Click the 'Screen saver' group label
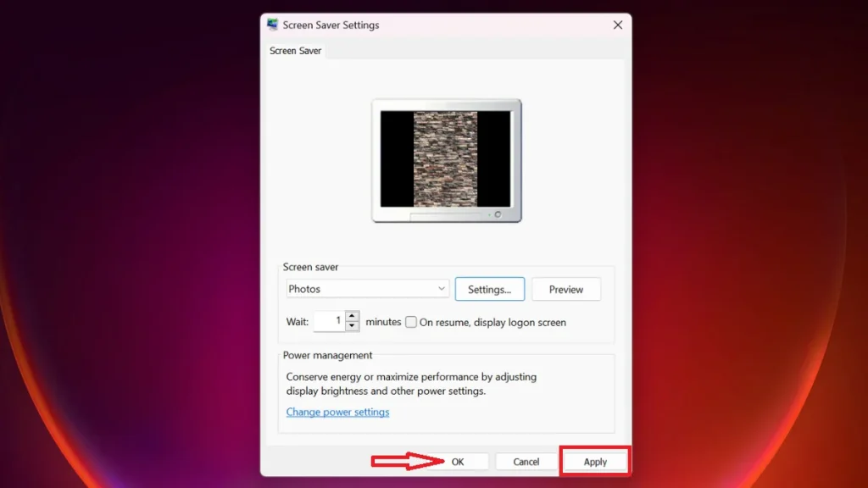Viewport: 868px width, 488px height. pos(310,267)
